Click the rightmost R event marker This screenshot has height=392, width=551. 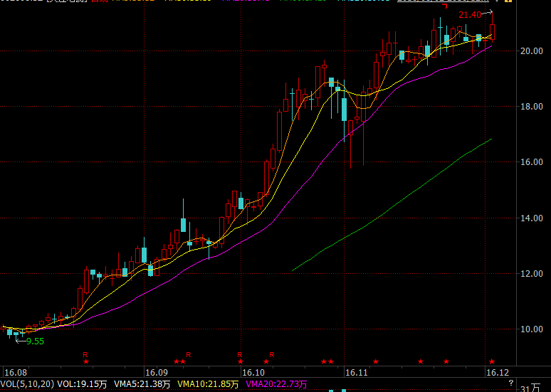pyautogui.click(x=272, y=354)
